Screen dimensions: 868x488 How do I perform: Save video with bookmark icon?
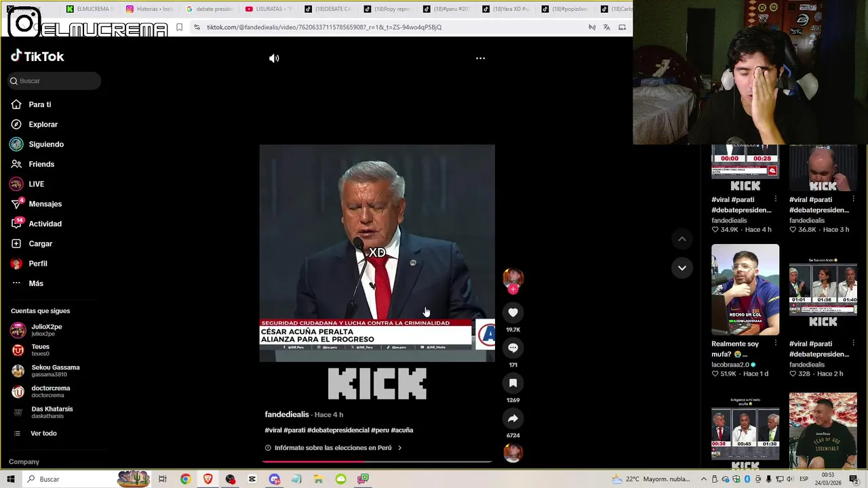[513, 383]
